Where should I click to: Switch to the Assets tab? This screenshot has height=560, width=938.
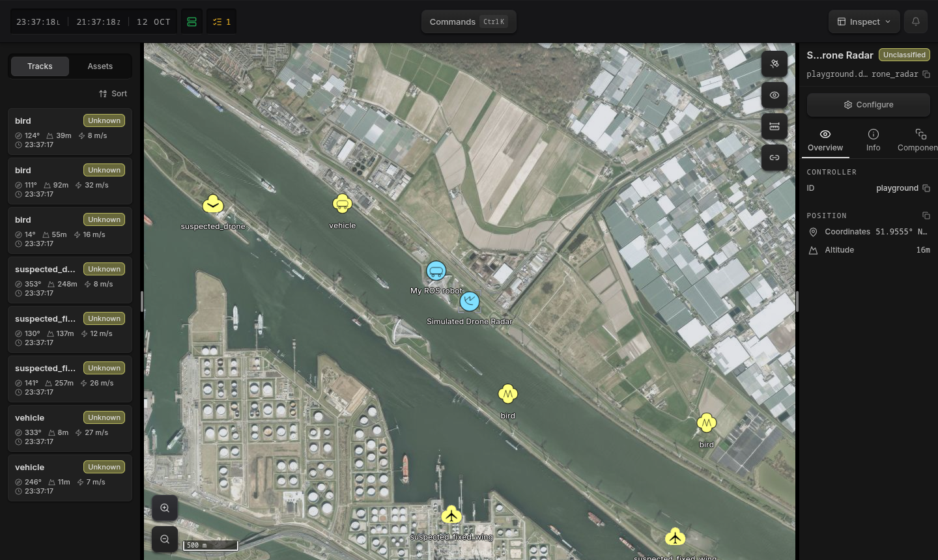[x=100, y=66]
